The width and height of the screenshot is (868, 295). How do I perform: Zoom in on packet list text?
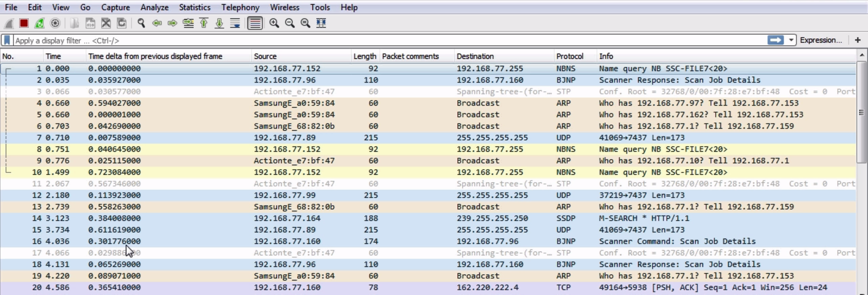274,23
